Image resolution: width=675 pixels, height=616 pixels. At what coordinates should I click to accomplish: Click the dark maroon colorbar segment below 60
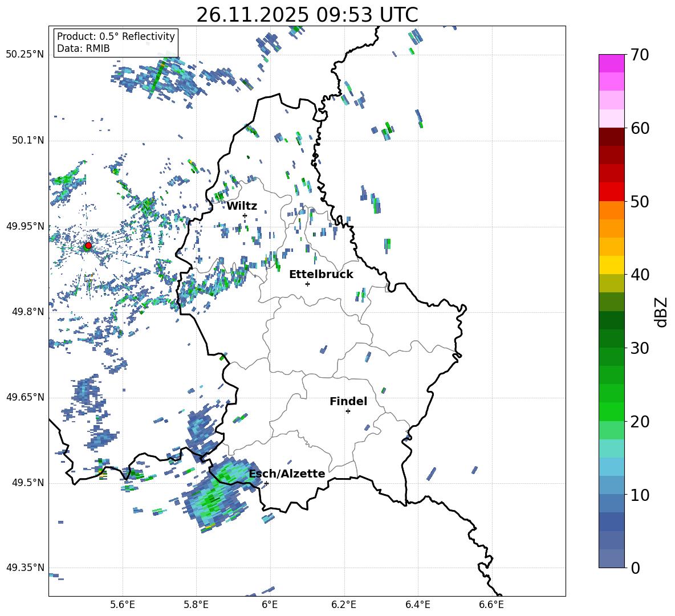point(612,137)
